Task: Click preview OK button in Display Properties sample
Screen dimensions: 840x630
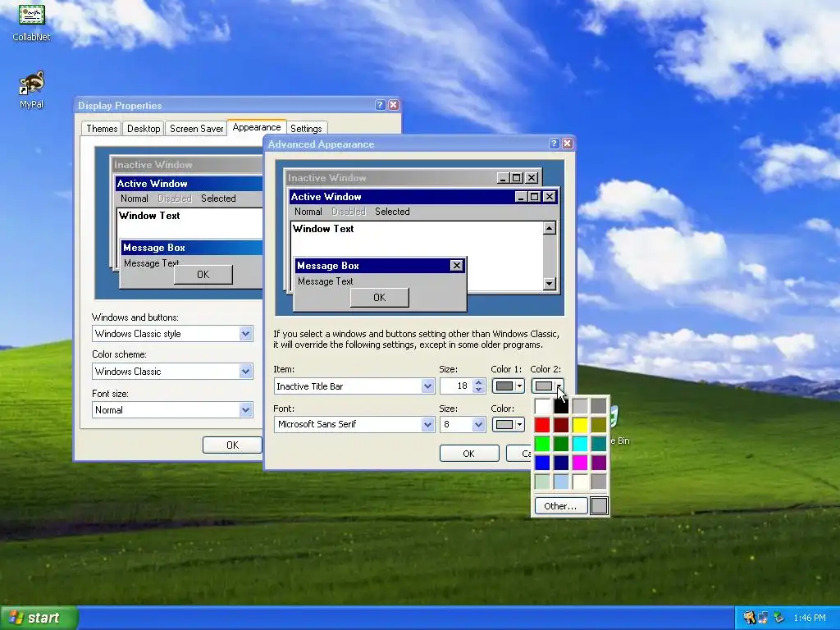Action: (203, 274)
